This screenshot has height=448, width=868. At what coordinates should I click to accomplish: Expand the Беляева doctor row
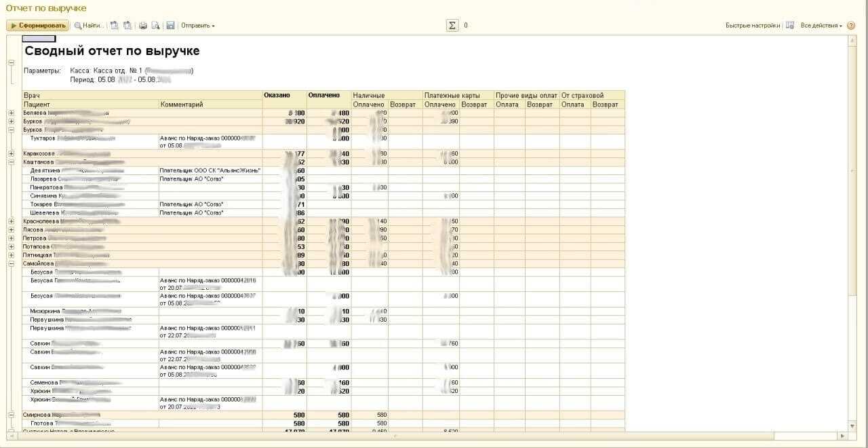click(11, 113)
